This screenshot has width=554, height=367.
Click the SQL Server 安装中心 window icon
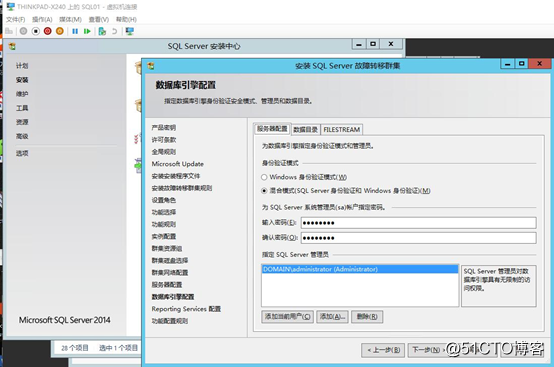click(x=12, y=46)
